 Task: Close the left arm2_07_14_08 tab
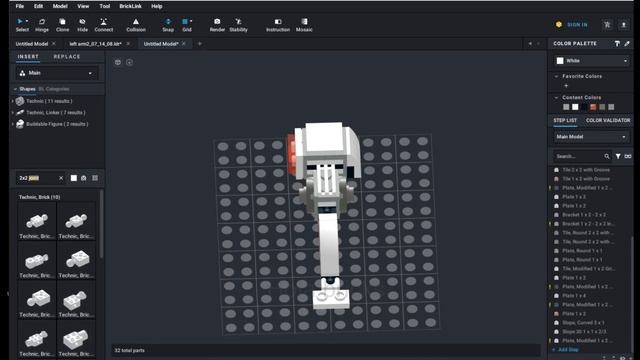pyautogui.click(x=128, y=44)
